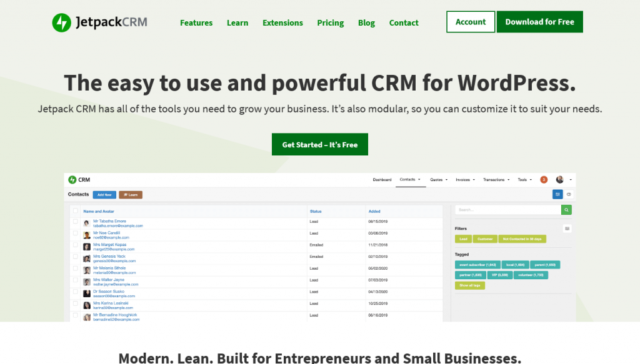The height and width of the screenshot is (364, 640).
Task: Navigate to Pricing
Action: 331,23
